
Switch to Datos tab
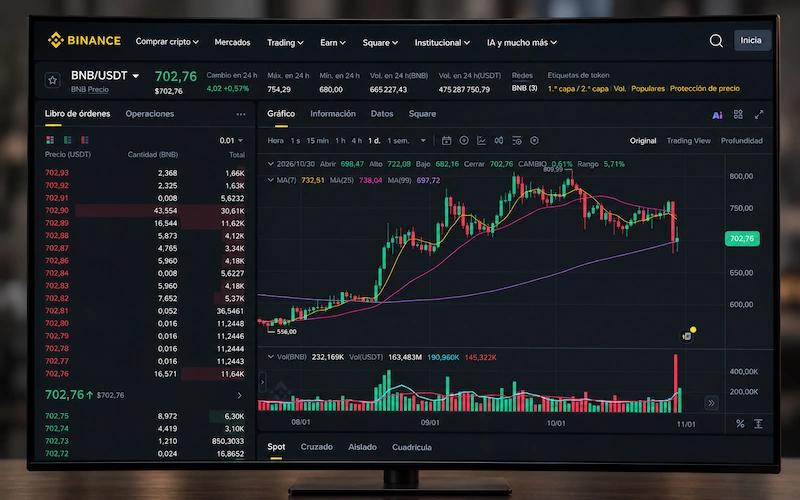[382, 114]
